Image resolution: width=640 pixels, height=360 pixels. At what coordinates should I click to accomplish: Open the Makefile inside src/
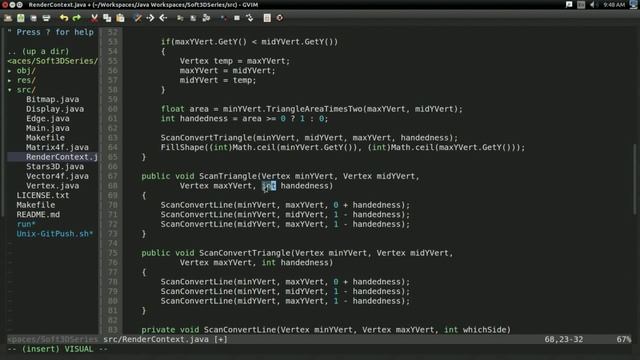click(45, 138)
